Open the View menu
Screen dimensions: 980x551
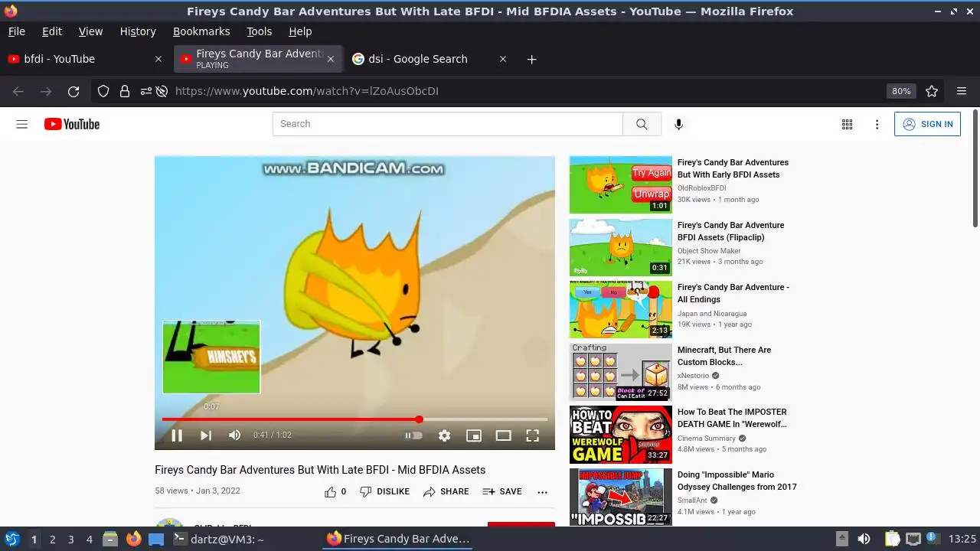(x=90, y=31)
